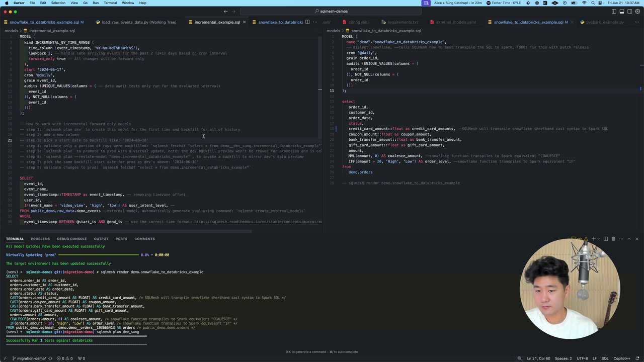This screenshot has width=644, height=362.
Task: Open pyspark_example.py tab
Action: click(604, 22)
